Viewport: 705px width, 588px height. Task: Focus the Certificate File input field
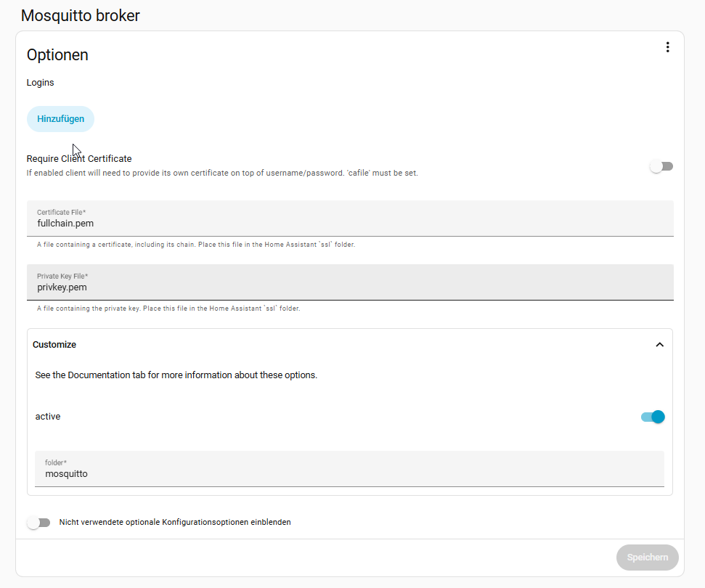coord(350,223)
